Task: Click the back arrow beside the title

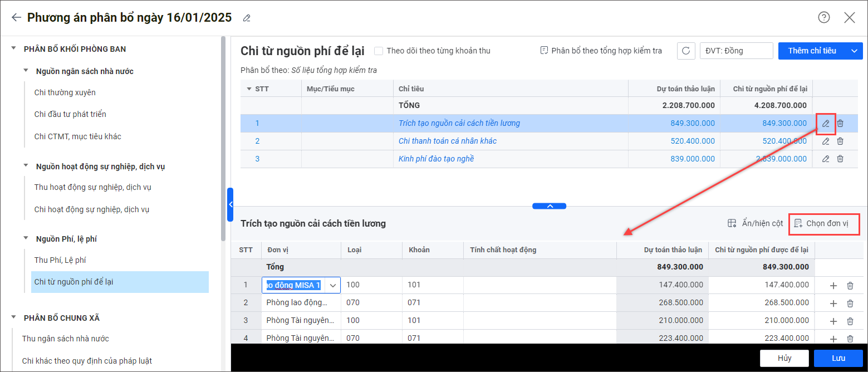Action: 16,18
